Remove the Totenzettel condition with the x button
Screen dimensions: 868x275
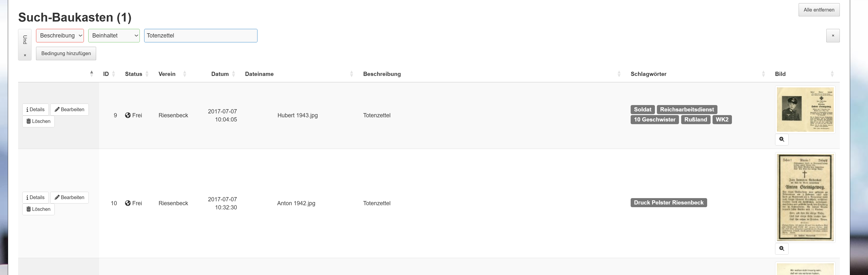(x=833, y=36)
